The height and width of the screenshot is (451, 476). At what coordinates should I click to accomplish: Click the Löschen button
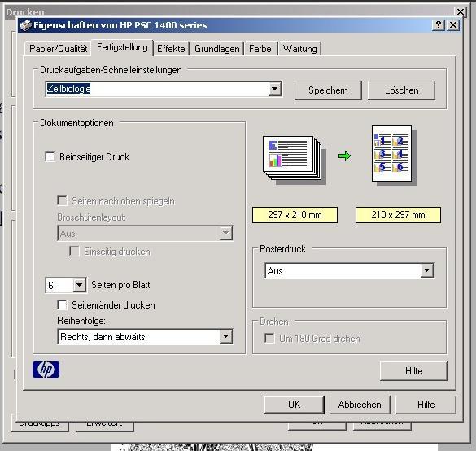[402, 90]
